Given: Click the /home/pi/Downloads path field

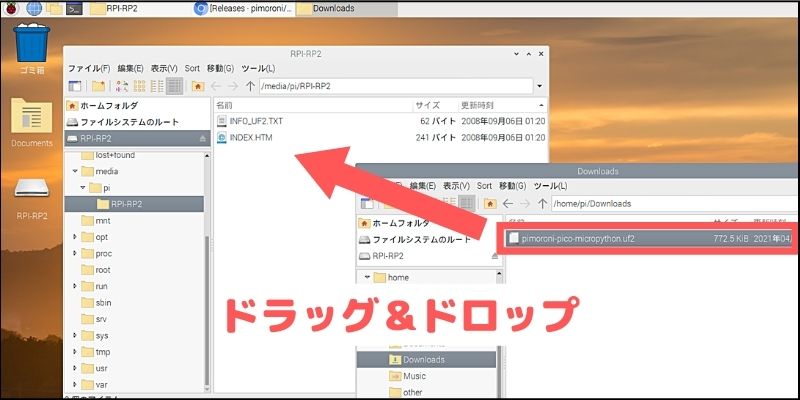Looking at the screenshot, I should click(x=675, y=204).
